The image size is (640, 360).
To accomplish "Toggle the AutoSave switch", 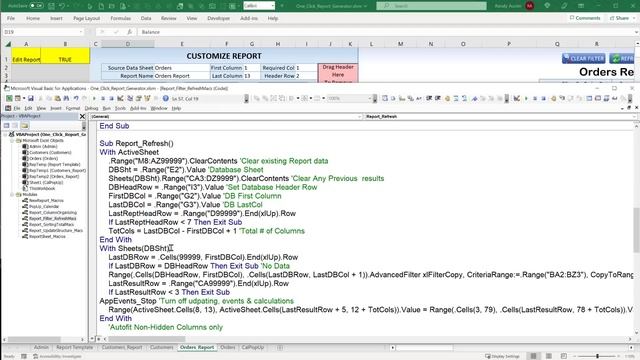I will point(36,6).
